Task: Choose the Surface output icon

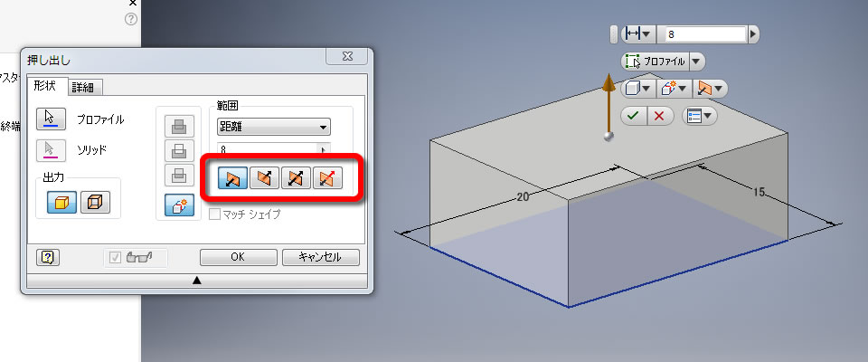Action: tap(95, 202)
